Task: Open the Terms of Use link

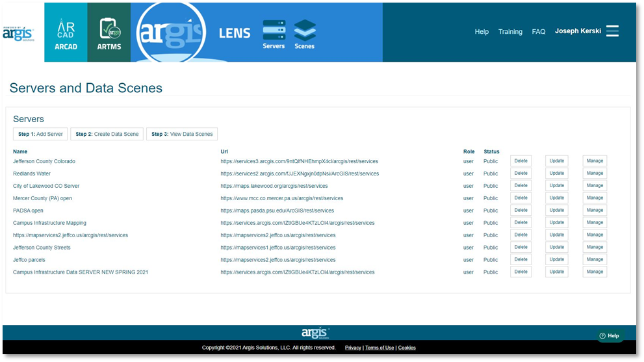Action: (380, 348)
